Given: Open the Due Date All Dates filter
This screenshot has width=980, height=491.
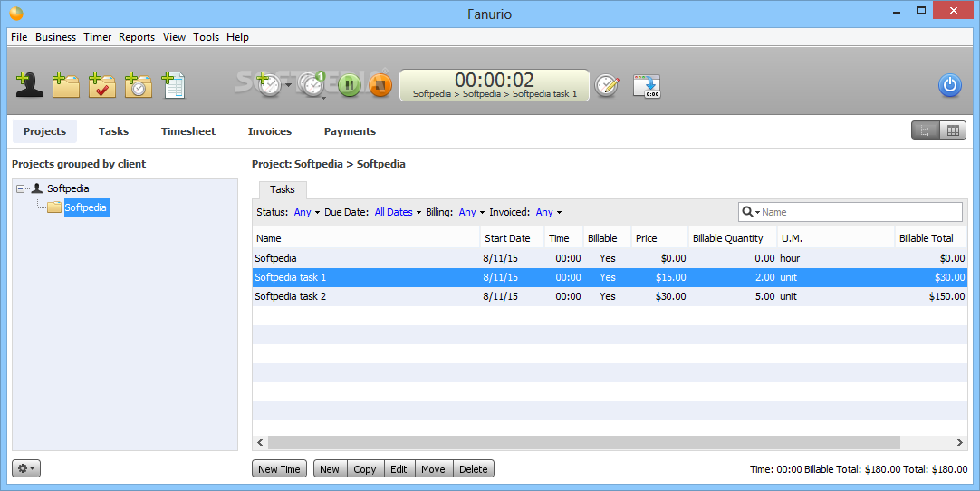Looking at the screenshot, I should pyautogui.click(x=399, y=212).
